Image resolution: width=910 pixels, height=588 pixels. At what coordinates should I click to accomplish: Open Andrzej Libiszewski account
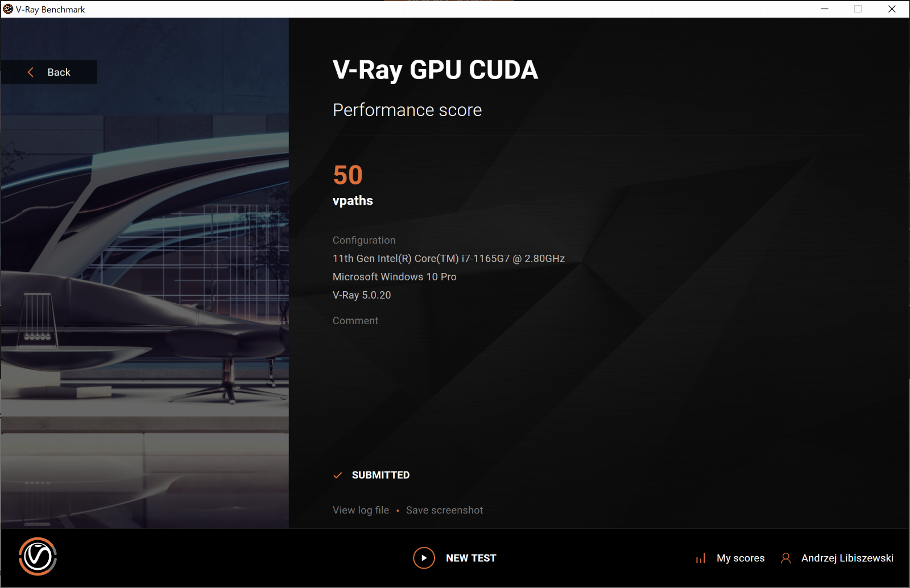pos(847,558)
